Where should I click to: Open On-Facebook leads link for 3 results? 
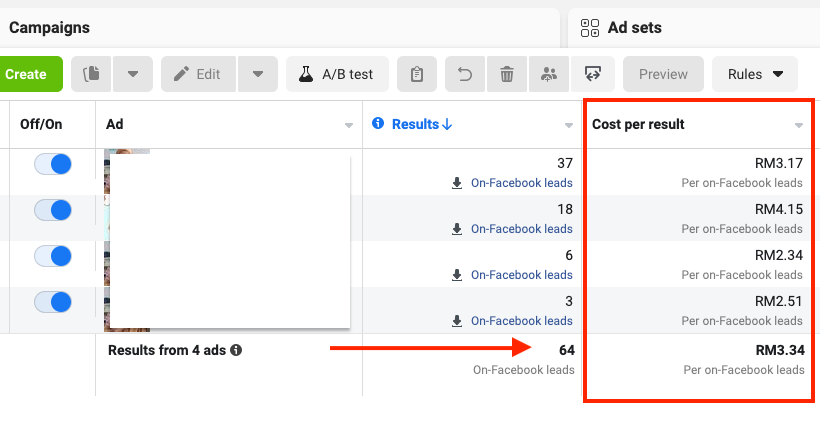(x=521, y=321)
